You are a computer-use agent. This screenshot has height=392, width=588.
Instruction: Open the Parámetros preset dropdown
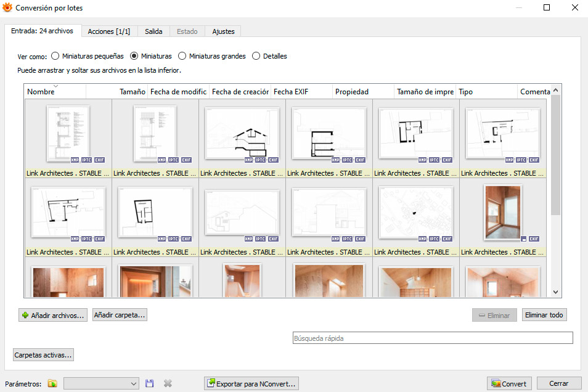pos(101,383)
